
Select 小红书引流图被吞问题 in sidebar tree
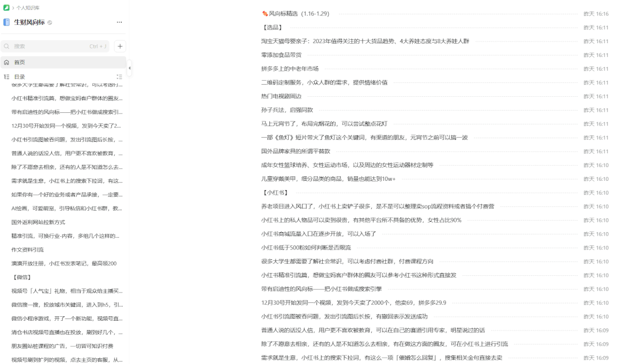click(x=67, y=139)
